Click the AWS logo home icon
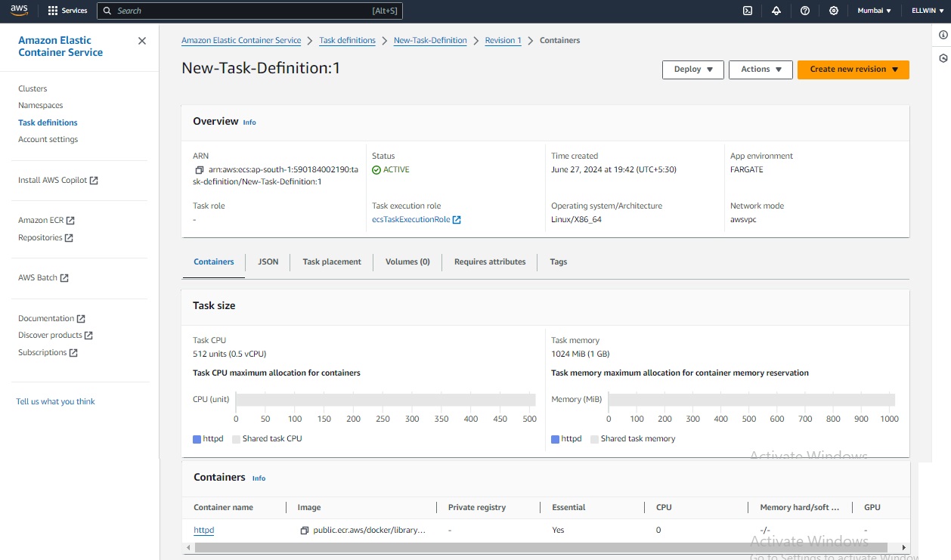The width and height of the screenshot is (951, 560). [19, 11]
